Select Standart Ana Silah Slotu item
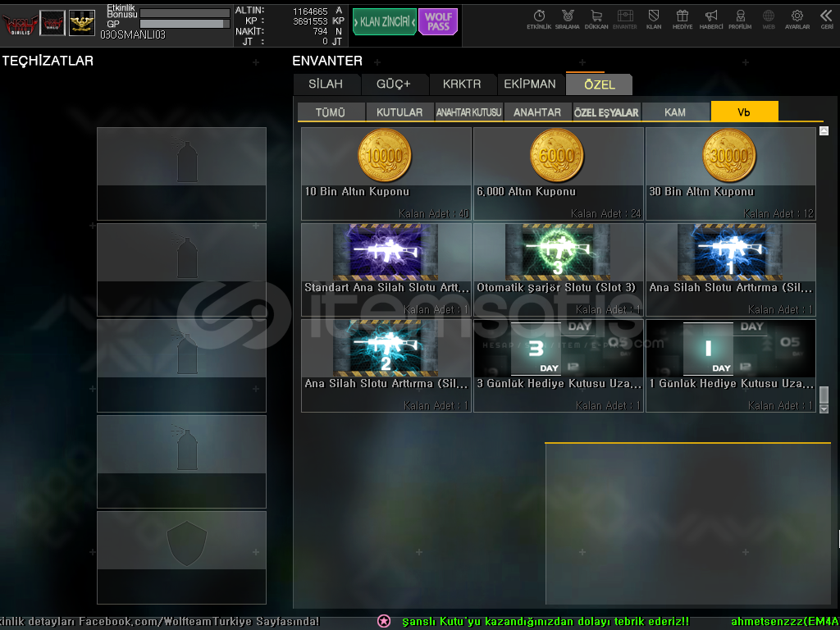 tap(386, 269)
